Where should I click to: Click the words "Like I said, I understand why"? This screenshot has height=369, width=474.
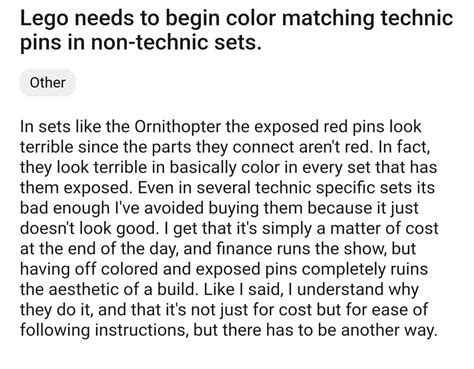click(311, 289)
